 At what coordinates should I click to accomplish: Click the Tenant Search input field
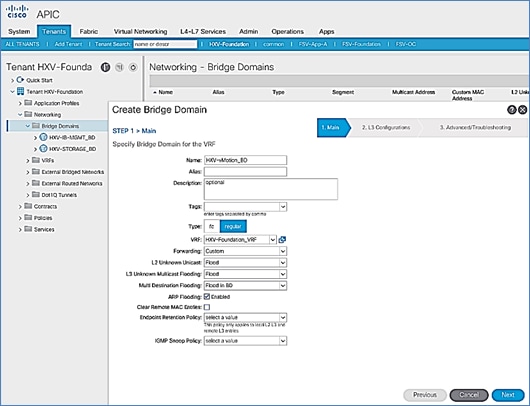click(x=165, y=44)
